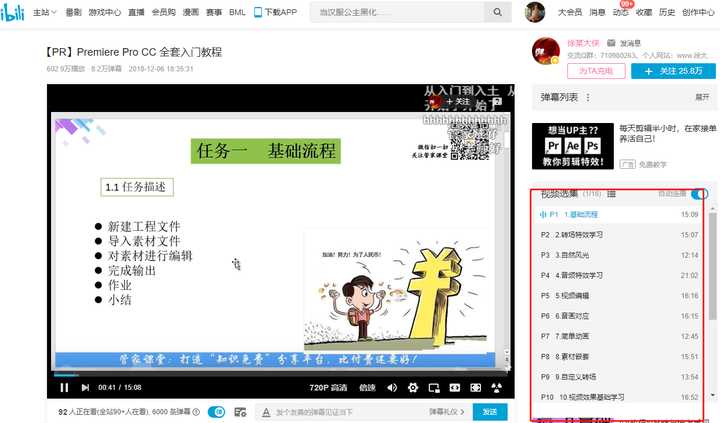Open 会员购 navigation item
The image size is (720, 423).
[164, 12]
